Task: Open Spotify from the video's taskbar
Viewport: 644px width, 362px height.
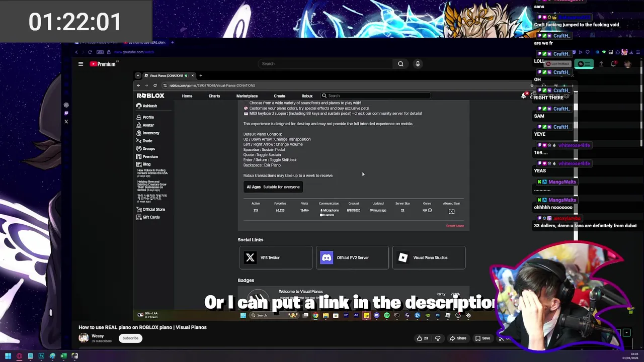Action: tap(386, 315)
